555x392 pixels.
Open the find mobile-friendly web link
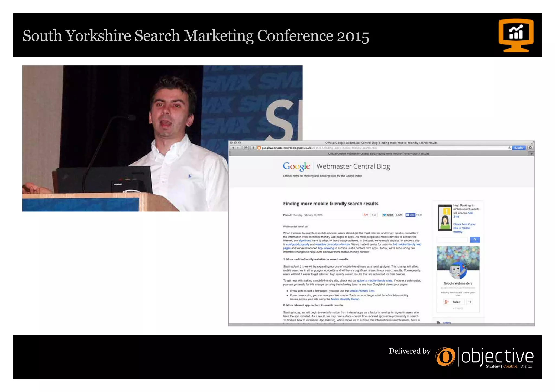[x=407, y=244]
